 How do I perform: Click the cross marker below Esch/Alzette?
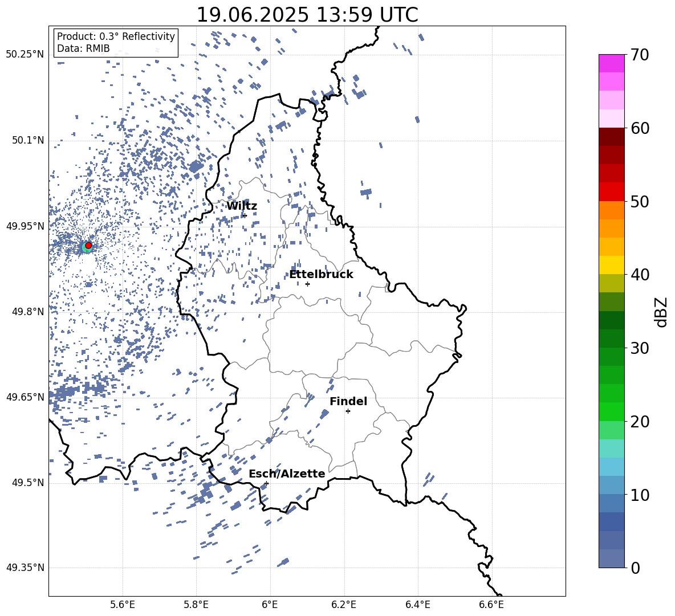(266, 483)
